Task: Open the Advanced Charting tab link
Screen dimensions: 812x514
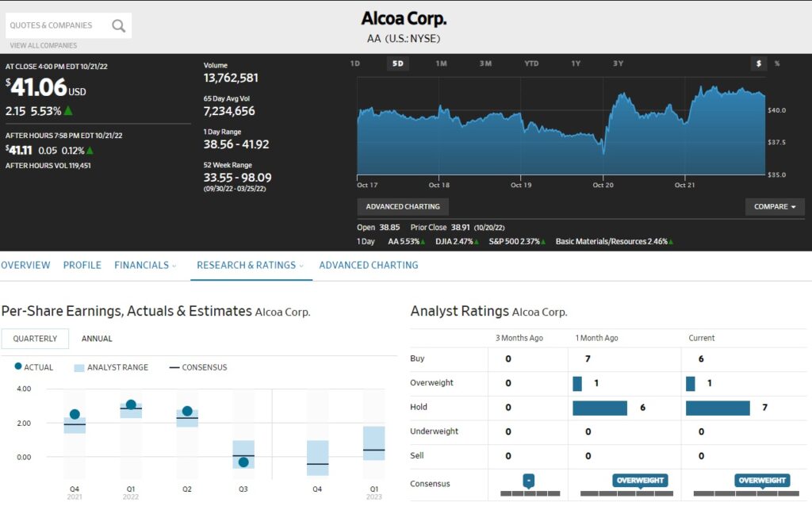Action: 368,265
